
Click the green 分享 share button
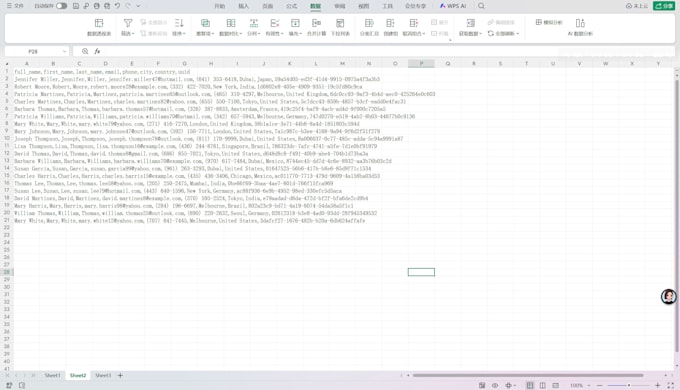point(664,6)
